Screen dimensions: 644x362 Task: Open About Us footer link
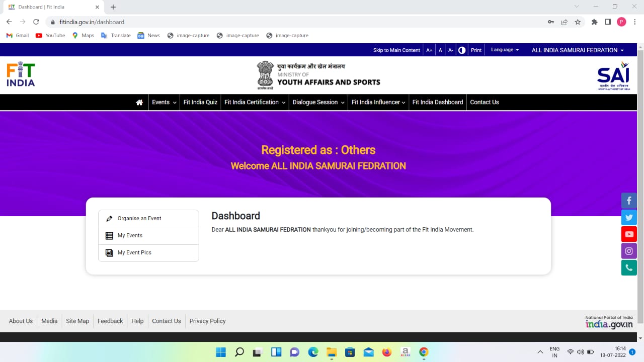tap(21, 321)
